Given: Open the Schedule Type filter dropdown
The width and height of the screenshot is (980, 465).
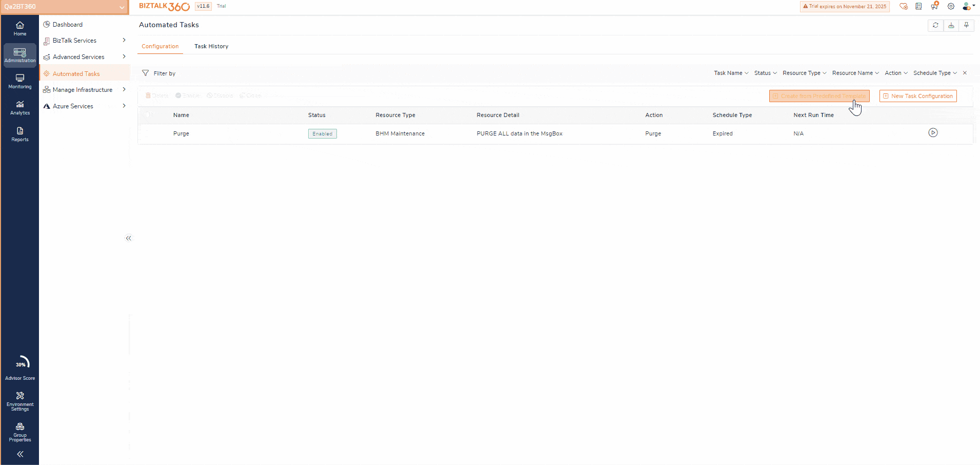Looking at the screenshot, I should pyautogui.click(x=934, y=73).
